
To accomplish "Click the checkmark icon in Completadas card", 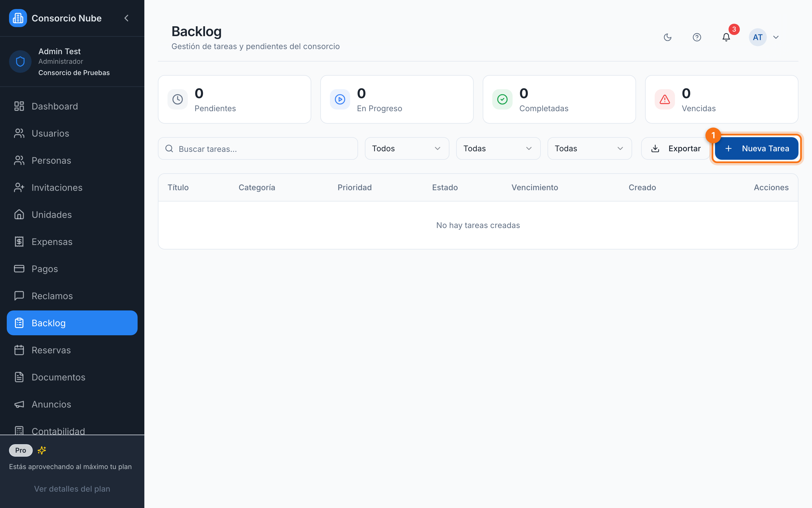I will pyautogui.click(x=502, y=99).
